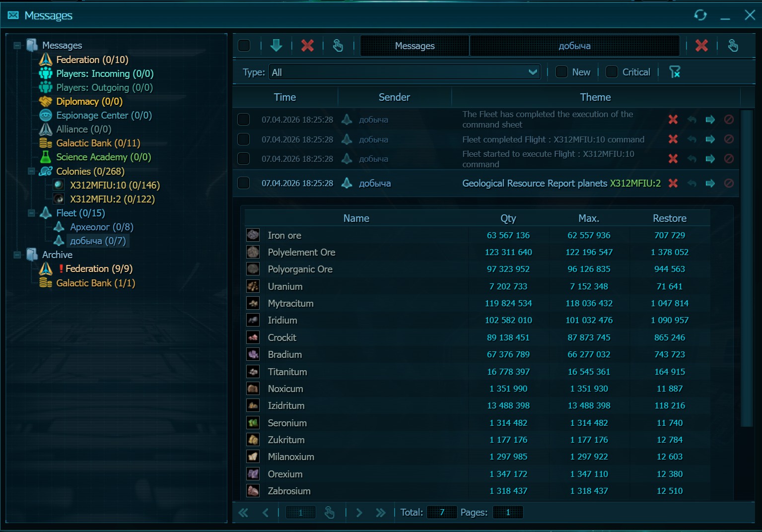
Task: Forward the Fleet completed Flight X312MFIU:10 message
Action: [710, 139]
